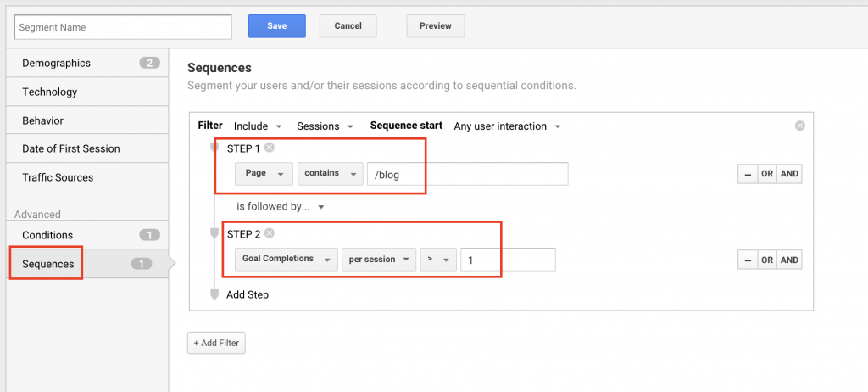Click the minus button for STEP 1
The height and width of the screenshot is (392, 868).
point(746,174)
